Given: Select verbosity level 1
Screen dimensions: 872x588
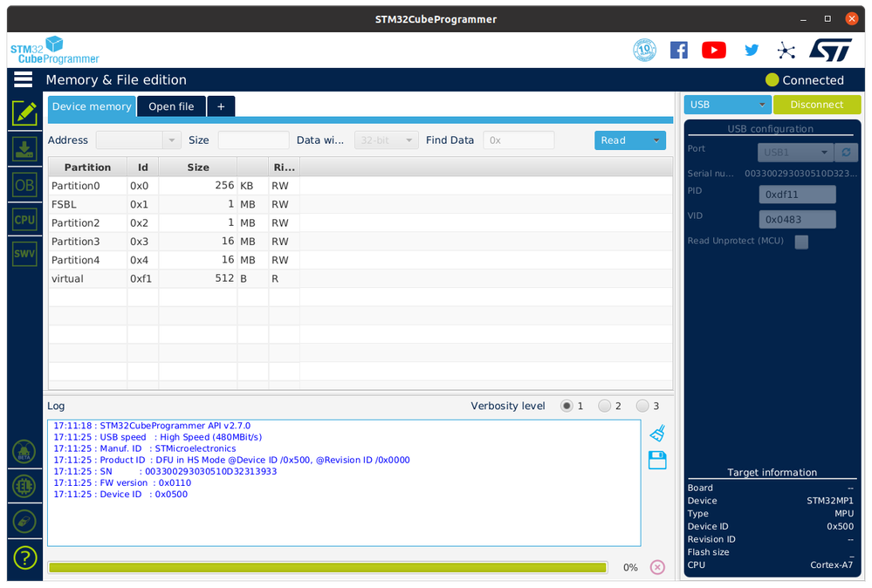Looking at the screenshot, I should pos(566,406).
